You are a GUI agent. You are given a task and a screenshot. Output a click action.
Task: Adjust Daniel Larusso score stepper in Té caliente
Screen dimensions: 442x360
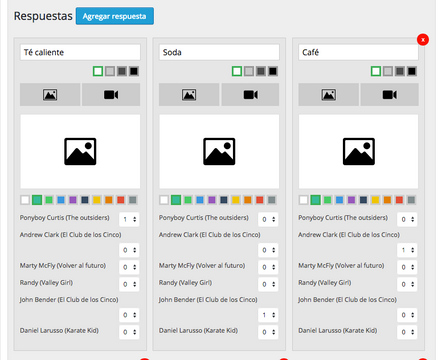coord(129,332)
